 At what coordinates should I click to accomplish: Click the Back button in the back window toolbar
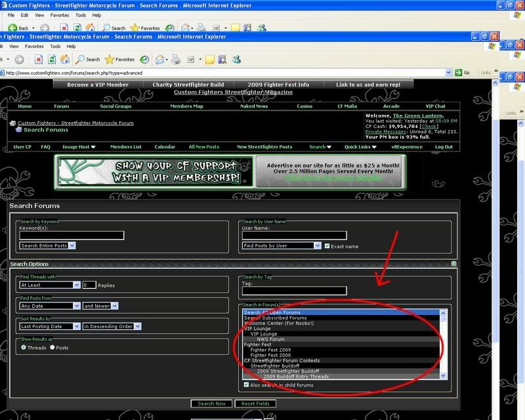(18, 28)
